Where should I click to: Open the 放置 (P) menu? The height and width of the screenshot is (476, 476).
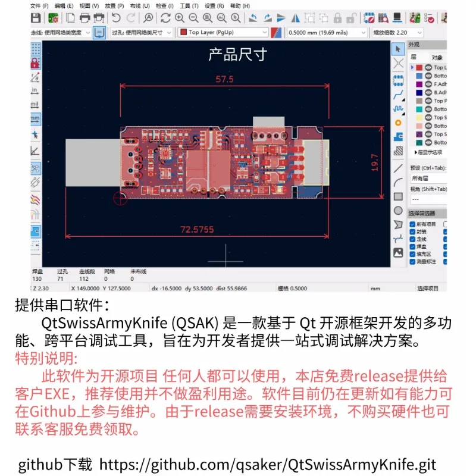114,6
